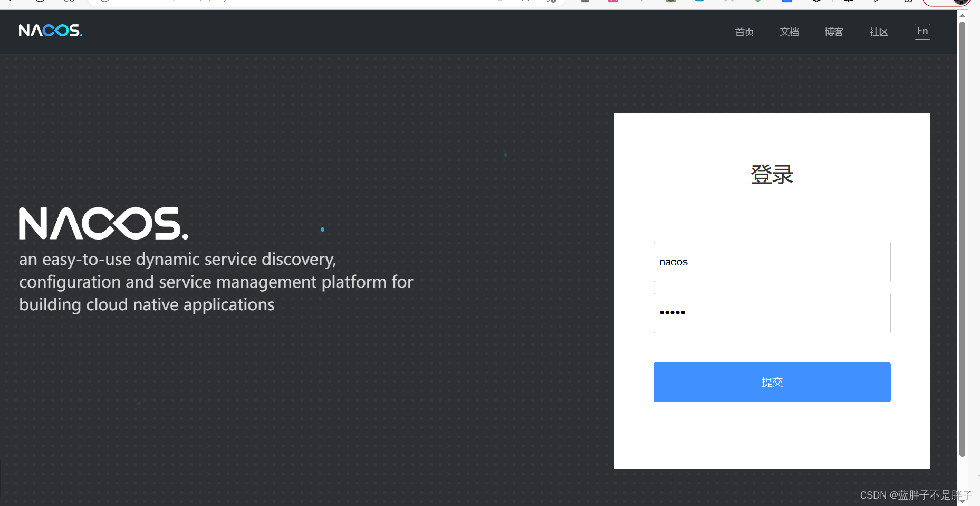
Task: Open the 首页 home menu item
Action: [744, 32]
